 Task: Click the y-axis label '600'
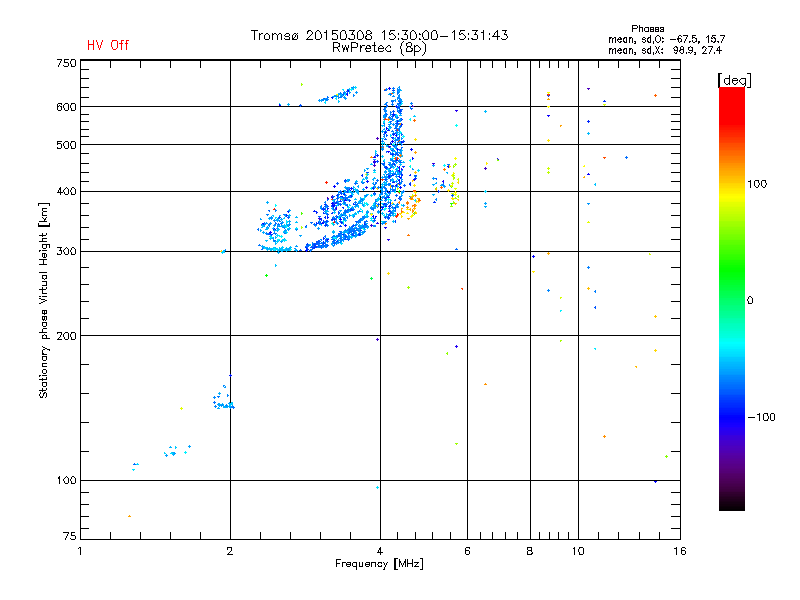click(x=66, y=107)
